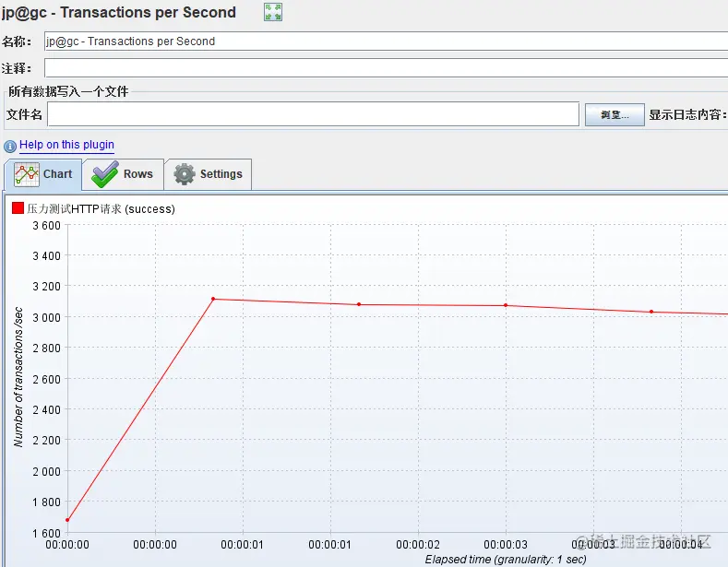The width and height of the screenshot is (728, 567).
Task: Click the peak data point near 3100 transactions
Action: [213, 299]
